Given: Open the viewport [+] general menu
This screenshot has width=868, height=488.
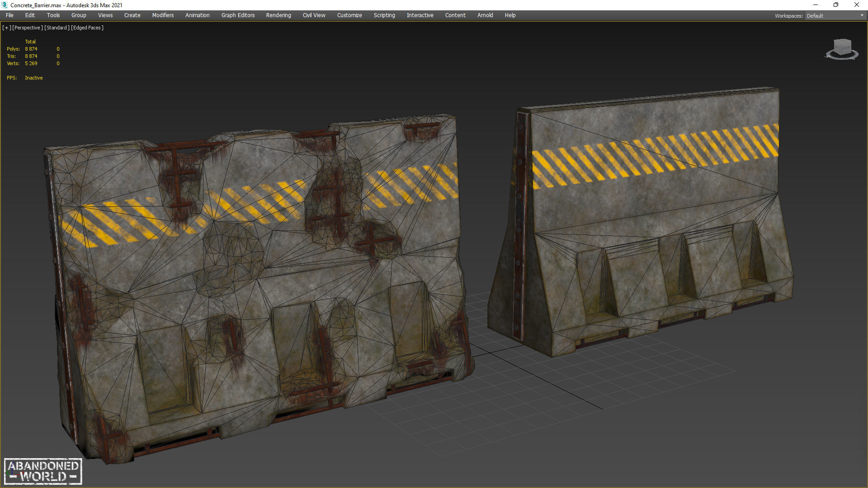Looking at the screenshot, I should [6, 28].
